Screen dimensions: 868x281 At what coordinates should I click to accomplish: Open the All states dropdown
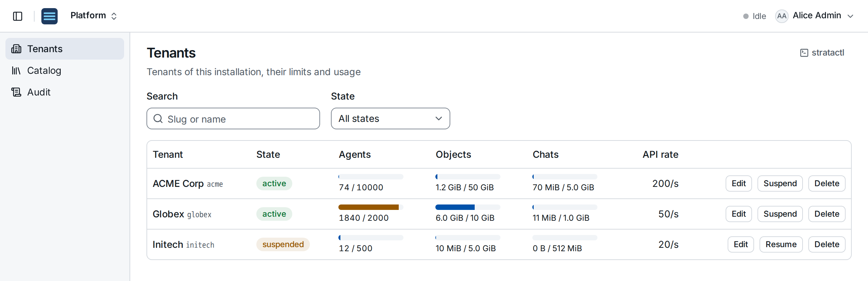pos(390,118)
